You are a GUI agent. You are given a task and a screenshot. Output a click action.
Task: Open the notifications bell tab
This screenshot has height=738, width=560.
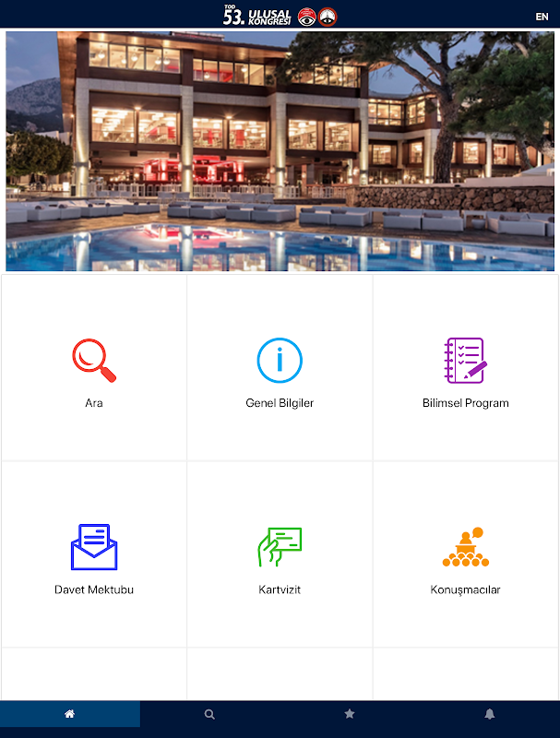tap(489, 714)
